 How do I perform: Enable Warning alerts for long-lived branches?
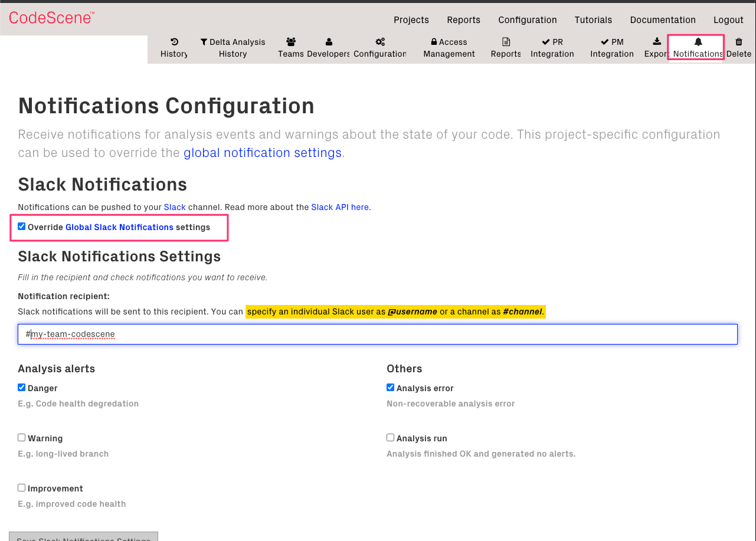coord(21,437)
